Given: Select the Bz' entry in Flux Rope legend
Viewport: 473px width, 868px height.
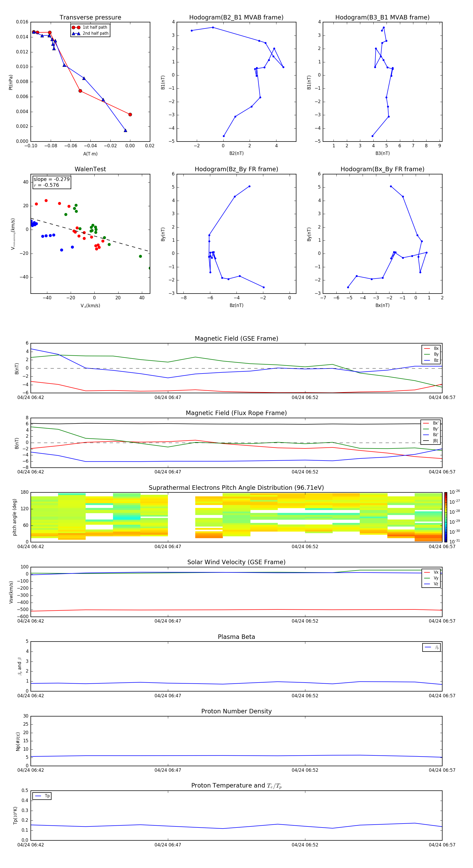Looking at the screenshot, I should pyautogui.click(x=431, y=435).
